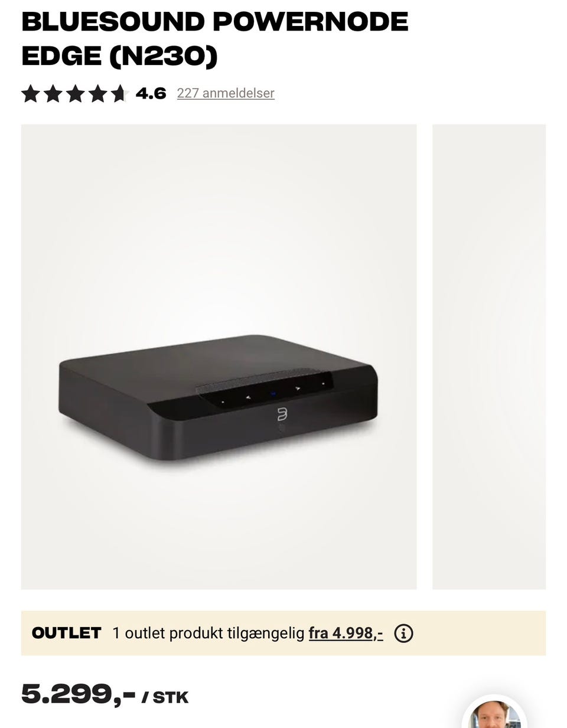Follow the "fra 4.998,-" outlet price link
Screen dimensions: 567x728
(346, 633)
